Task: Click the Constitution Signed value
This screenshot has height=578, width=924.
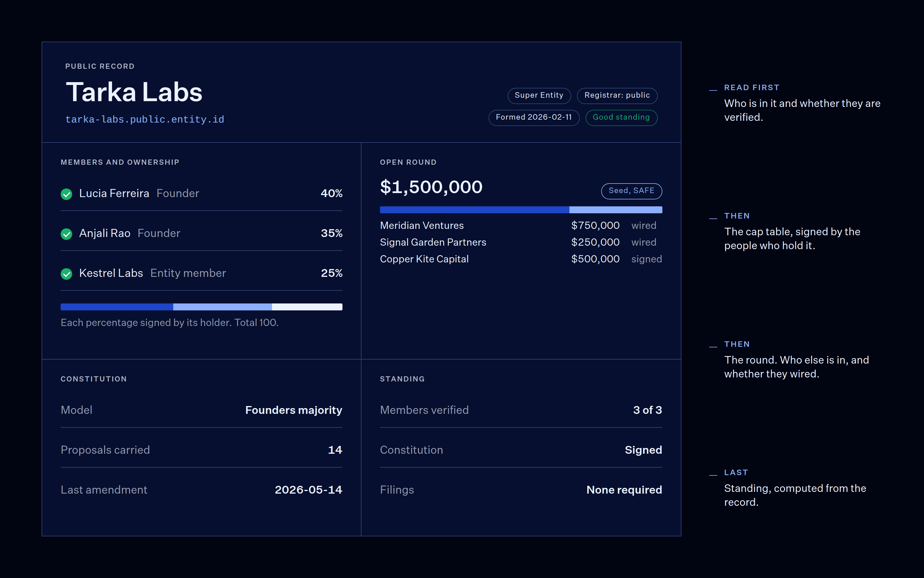Action: [x=643, y=450]
